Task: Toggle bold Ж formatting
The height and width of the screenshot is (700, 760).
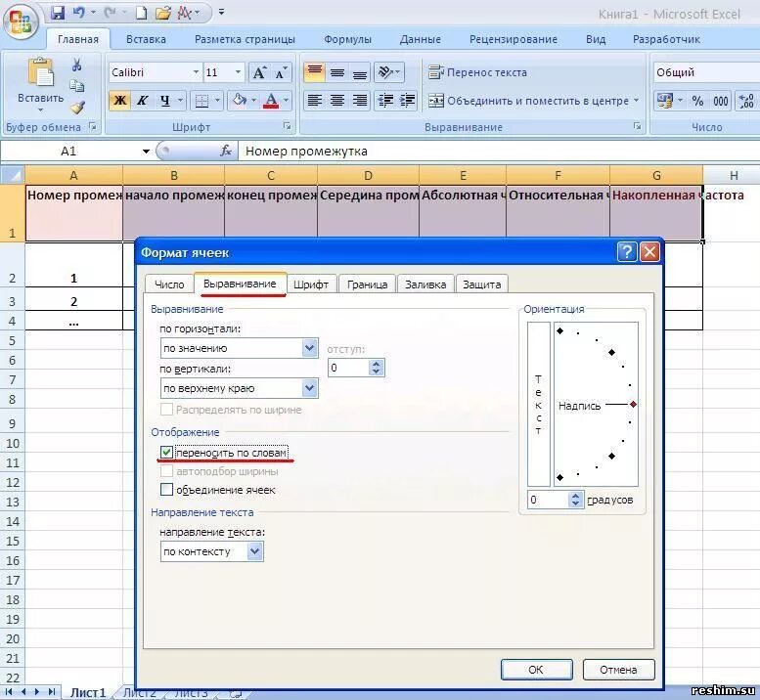Action: (119, 101)
